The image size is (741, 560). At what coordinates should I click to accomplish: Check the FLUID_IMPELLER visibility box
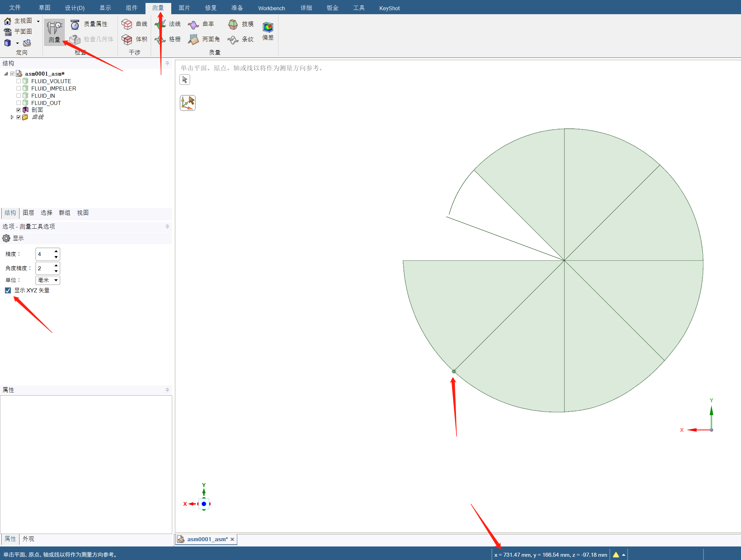[19, 88]
